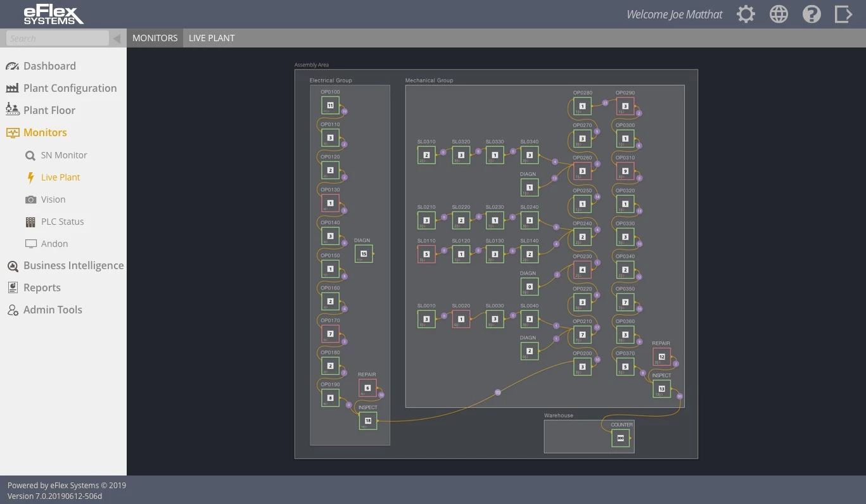Image resolution: width=866 pixels, height=504 pixels.
Task: Log out using the exit door icon
Action: click(x=844, y=14)
